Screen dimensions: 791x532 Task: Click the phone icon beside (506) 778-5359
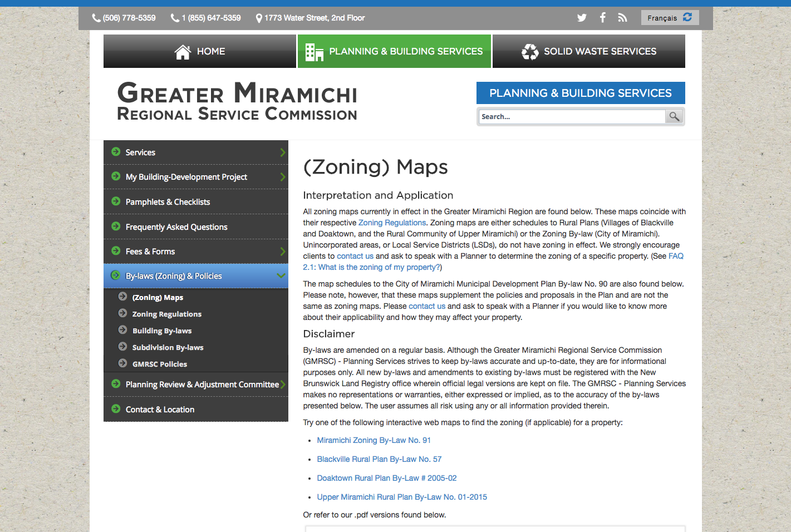coord(96,18)
